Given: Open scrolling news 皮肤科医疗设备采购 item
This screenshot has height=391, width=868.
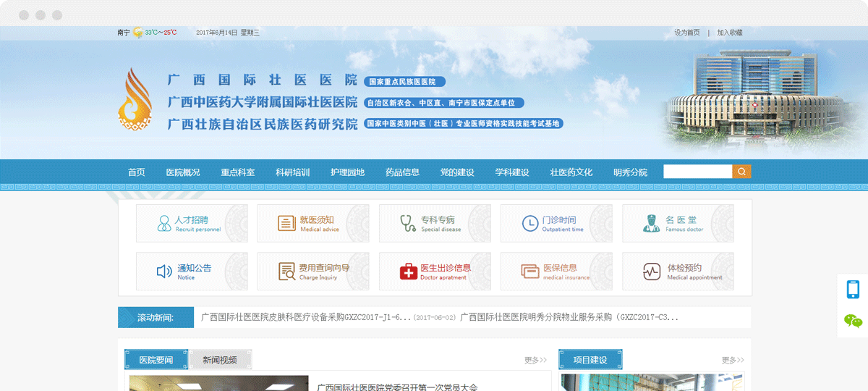Looking at the screenshot, I should (x=306, y=317).
